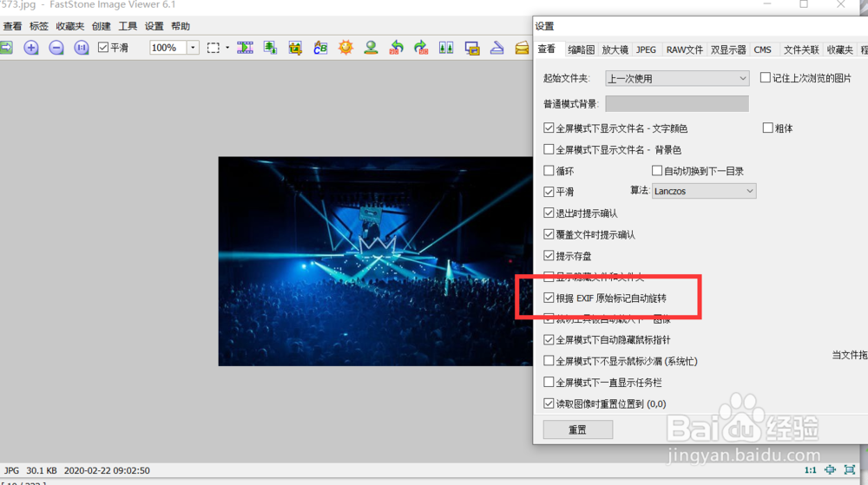Click the 重置 button
Viewport: 868px width, 485px height.
pos(578,429)
